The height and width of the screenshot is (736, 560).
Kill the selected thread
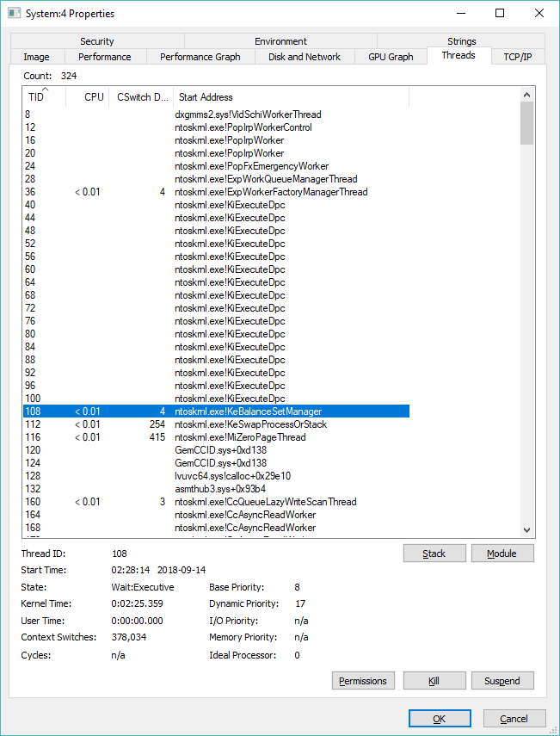click(434, 681)
